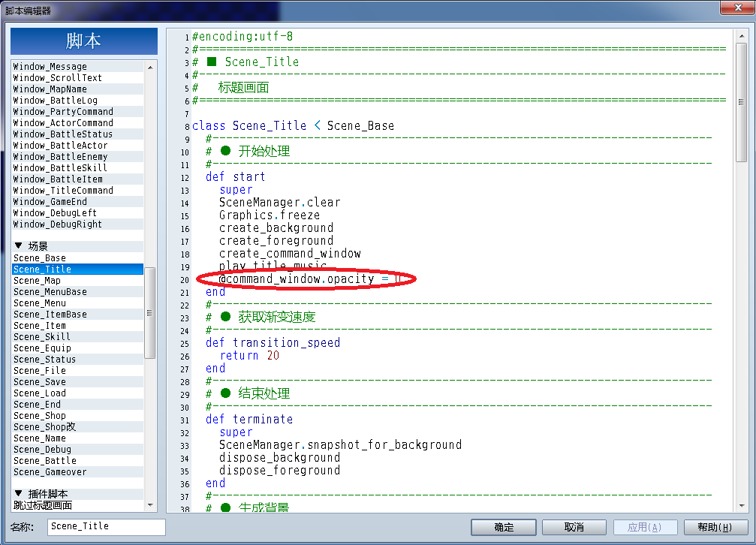Select highlighted Scene_Title script
This screenshot has width=756, height=545.
pyautogui.click(x=77, y=269)
